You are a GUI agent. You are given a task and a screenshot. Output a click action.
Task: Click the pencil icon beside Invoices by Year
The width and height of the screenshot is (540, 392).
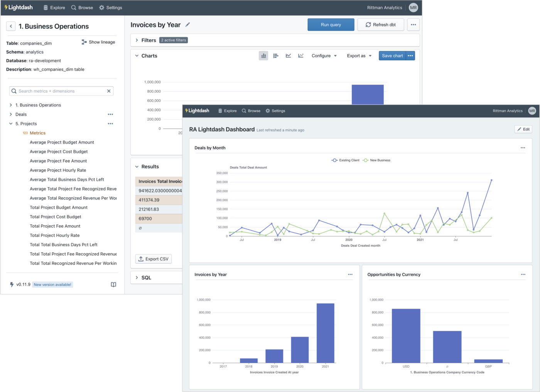[188, 25]
